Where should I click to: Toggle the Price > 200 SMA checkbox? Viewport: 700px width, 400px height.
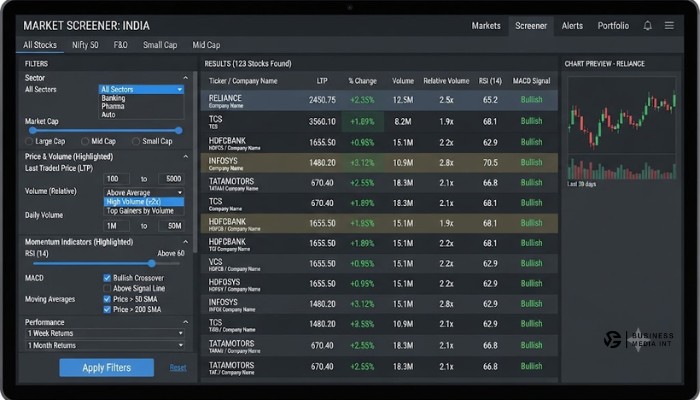[107, 309]
